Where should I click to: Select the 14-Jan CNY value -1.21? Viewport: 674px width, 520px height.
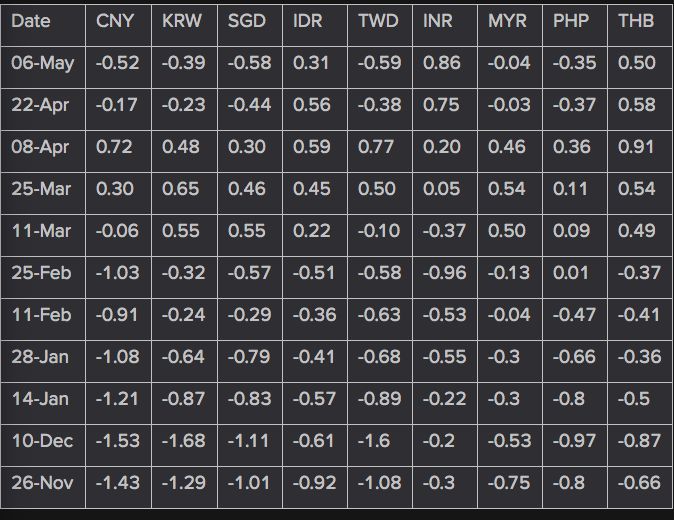(117, 399)
